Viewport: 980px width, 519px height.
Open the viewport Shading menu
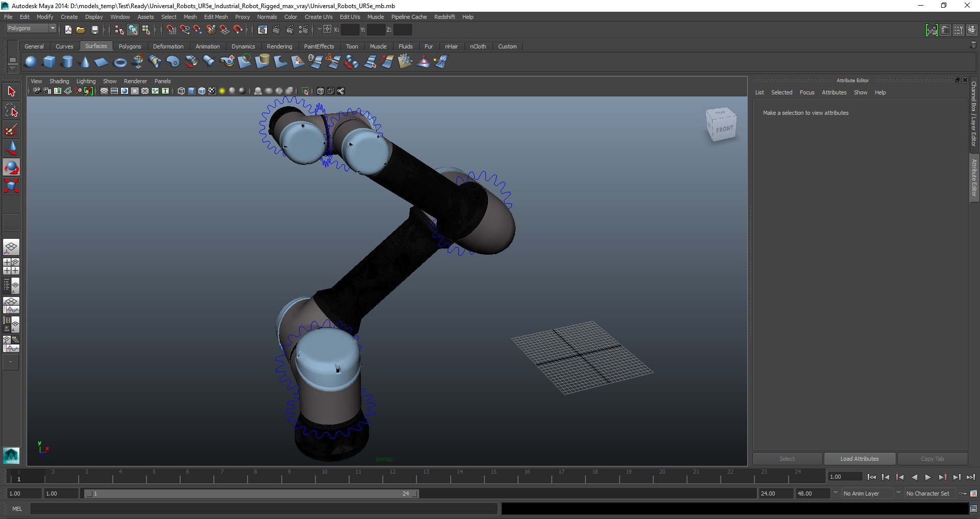click(x=59, y=81)
